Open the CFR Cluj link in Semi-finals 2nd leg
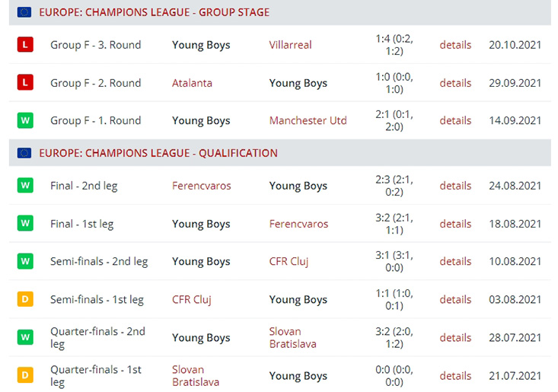The height and width of the screenshot is (392, 558). [x=289, y=261]
